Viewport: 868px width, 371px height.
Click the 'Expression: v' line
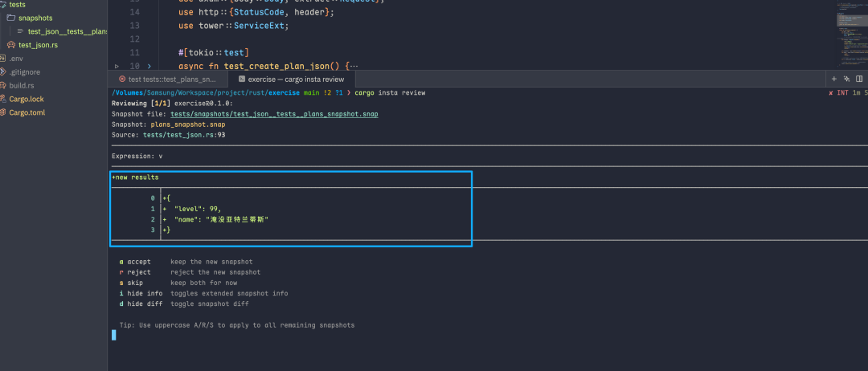pyautogui.click(x=137, y=156)
